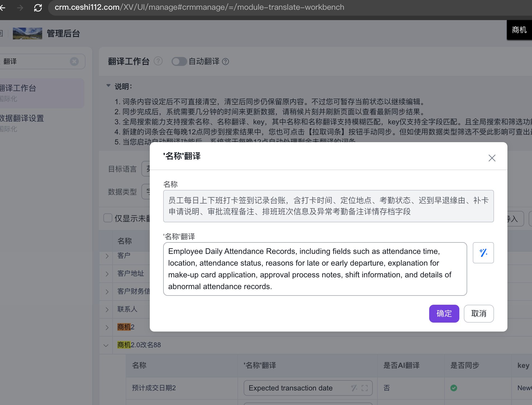Screen dimensions: 532x405
Task: Confirm translation with 确定 button
Action: pyautogui.click(x=444, y=314)
